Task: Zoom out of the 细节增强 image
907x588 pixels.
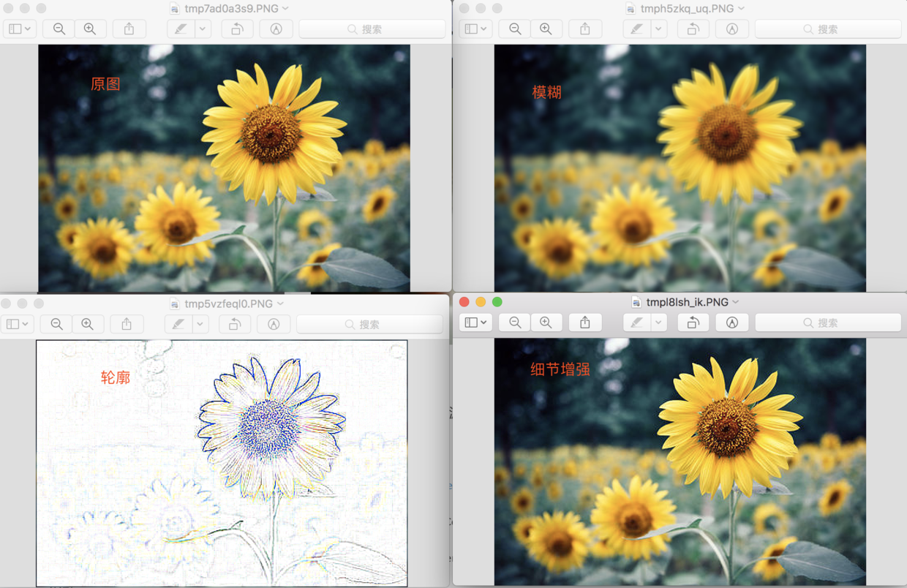Action: [514, 323]
